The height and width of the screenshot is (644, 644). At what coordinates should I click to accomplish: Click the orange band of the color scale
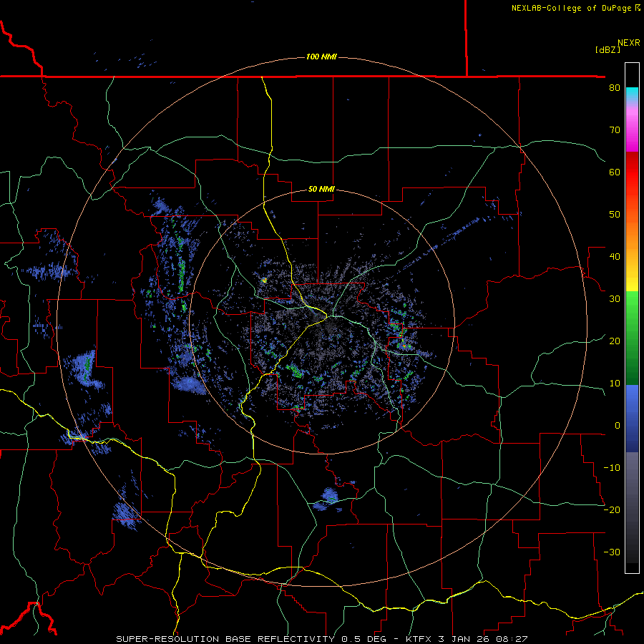click(632, 234)
